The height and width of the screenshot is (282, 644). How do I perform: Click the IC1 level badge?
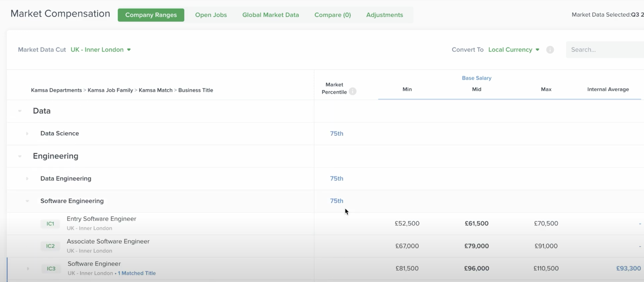[x=50, y=224]
